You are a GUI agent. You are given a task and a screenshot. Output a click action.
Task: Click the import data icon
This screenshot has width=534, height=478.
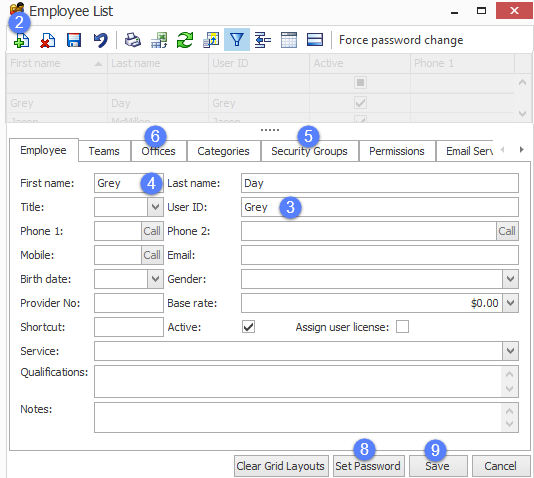click(x=211, y=40)
